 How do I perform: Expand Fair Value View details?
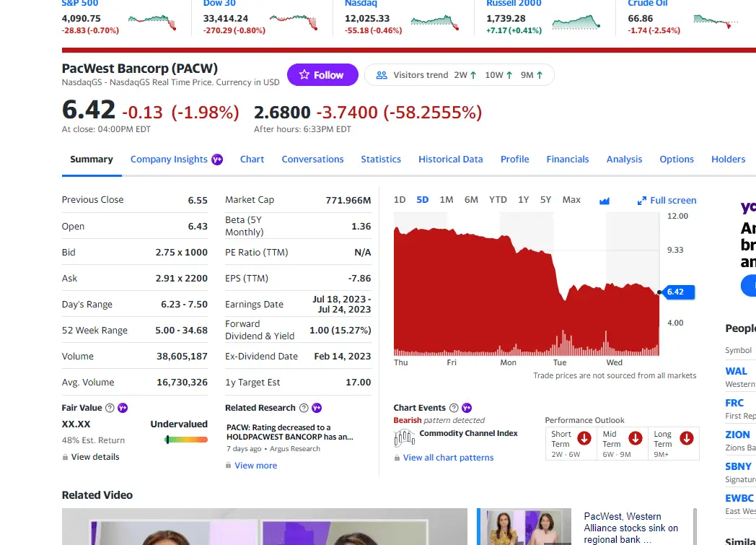click(94, 457)
